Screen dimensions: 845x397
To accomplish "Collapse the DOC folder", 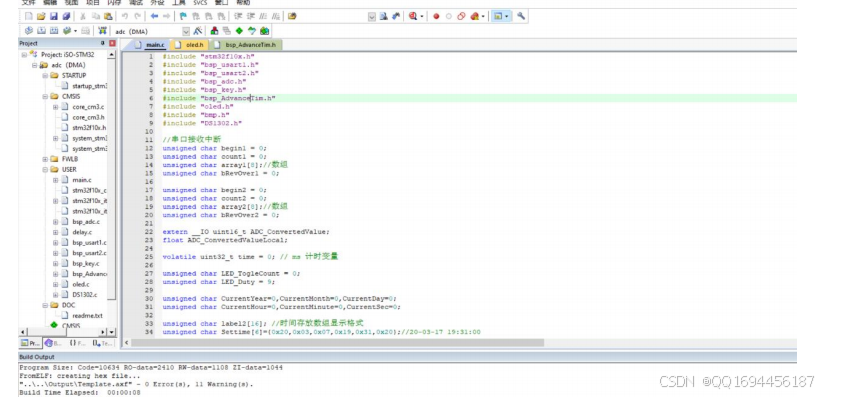I will pos(45,305).
